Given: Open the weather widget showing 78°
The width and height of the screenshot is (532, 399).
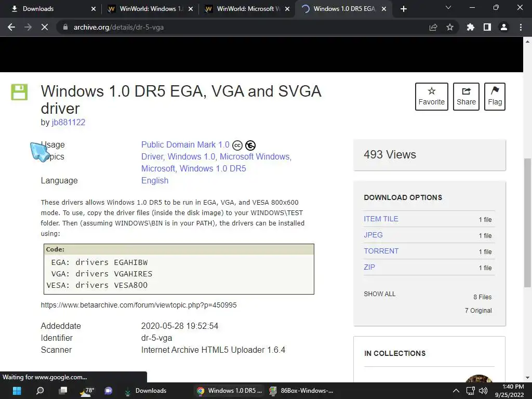Looking at the screenshot, I should coord(86,391).
